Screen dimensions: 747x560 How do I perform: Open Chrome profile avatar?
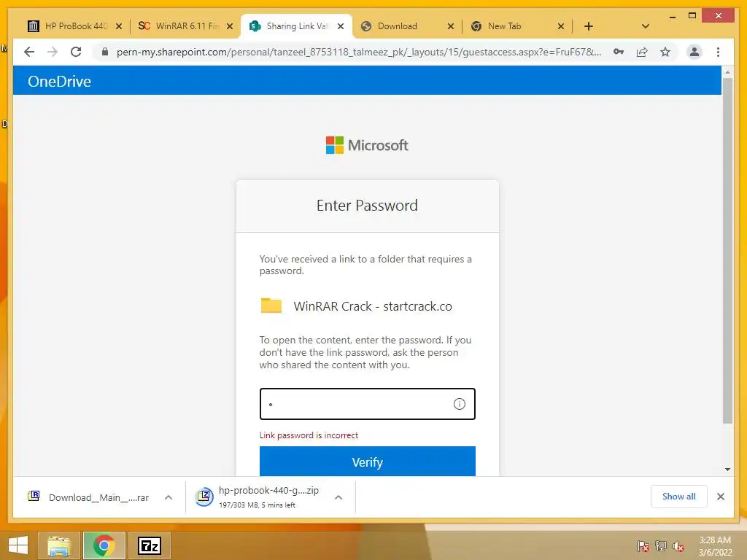[694, 52]
